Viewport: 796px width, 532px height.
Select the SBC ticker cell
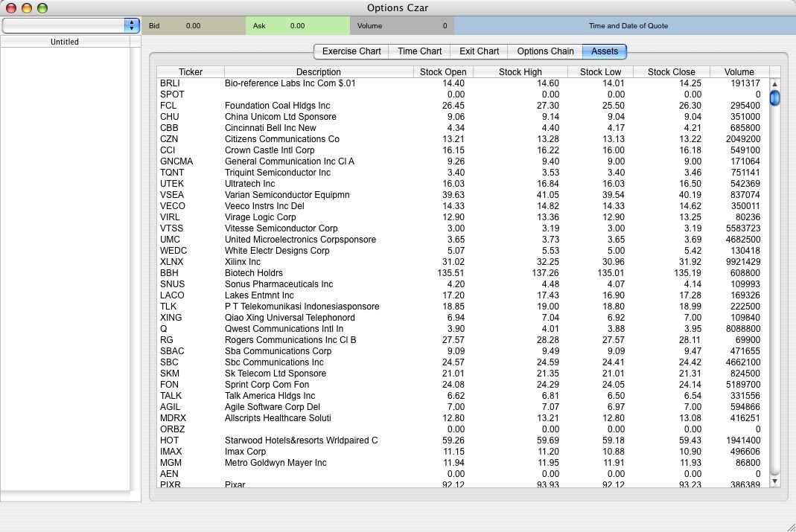click(x=169, y=362)
